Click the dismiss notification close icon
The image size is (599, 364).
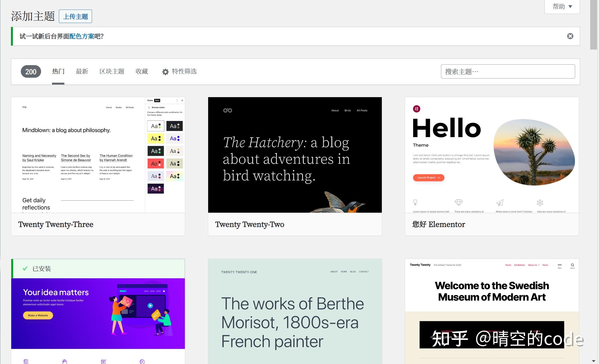tap(570, 36)
